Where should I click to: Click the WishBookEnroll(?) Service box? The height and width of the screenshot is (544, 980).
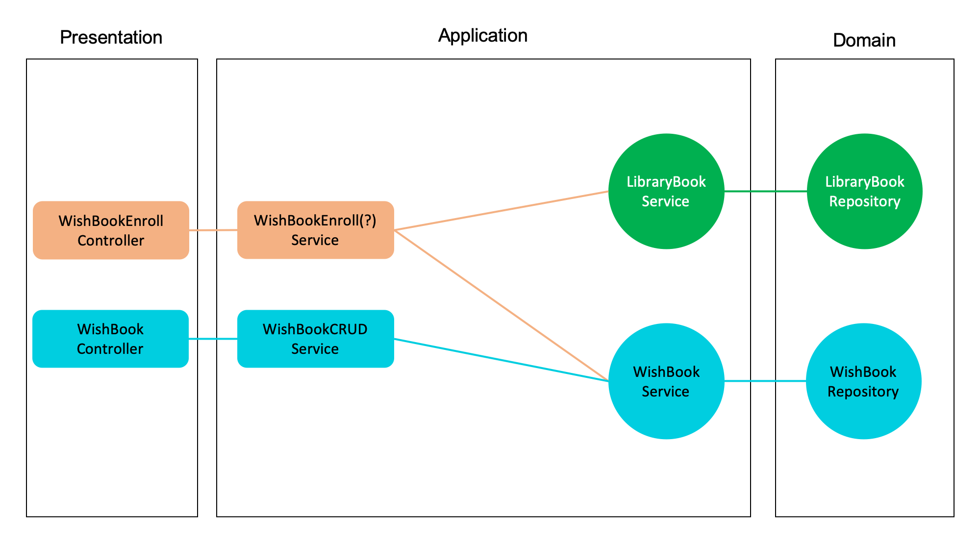pyautogui.click(x=315, y=230)
